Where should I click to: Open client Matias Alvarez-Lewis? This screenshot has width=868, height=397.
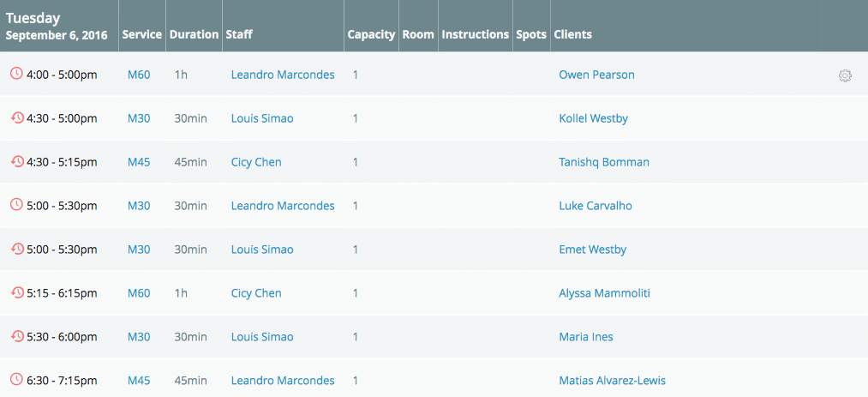pyautogui.click(x=613, y=381)
